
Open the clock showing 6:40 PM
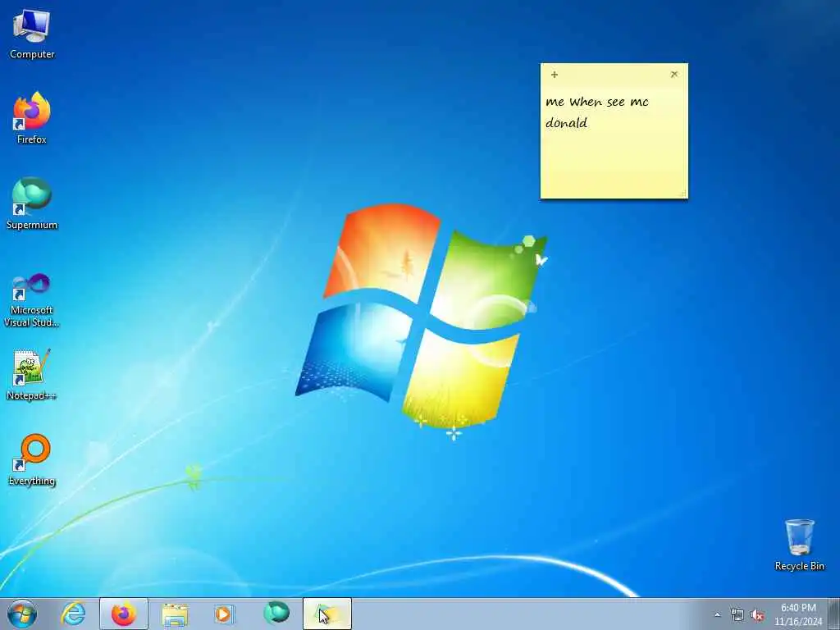click(x=798, y=614)
